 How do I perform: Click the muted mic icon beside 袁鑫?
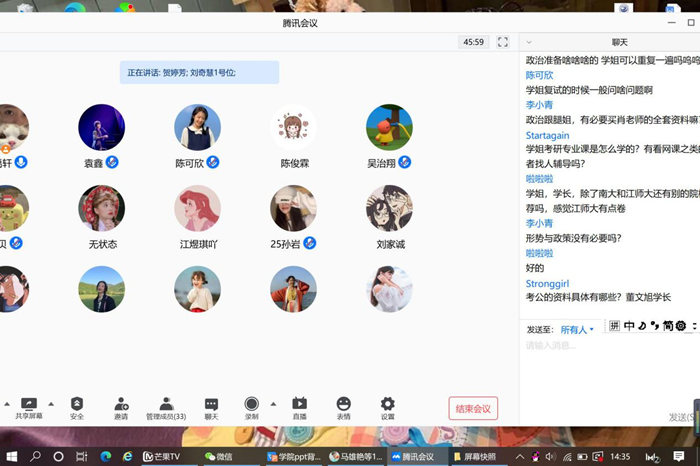(112, 162)
